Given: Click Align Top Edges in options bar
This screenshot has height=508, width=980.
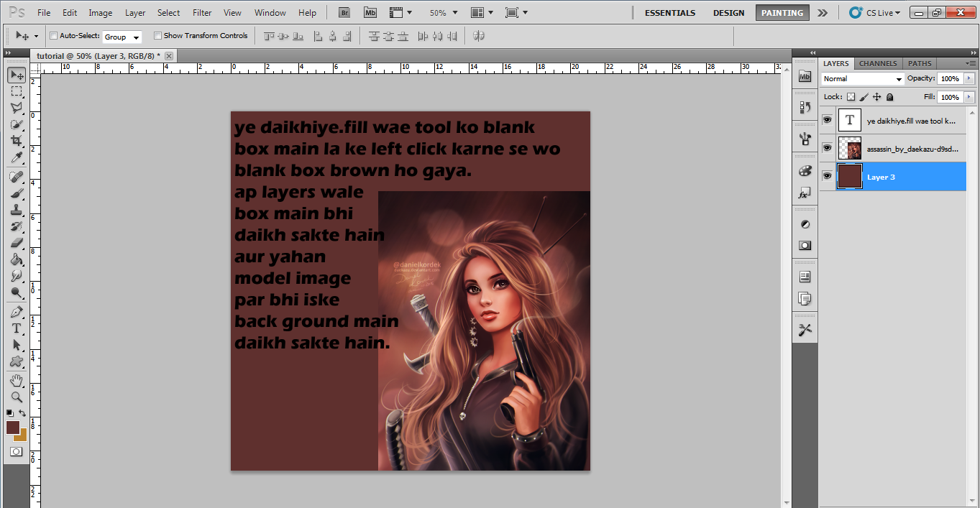Looking at the screenshot, I should click(x=270, y=35).
